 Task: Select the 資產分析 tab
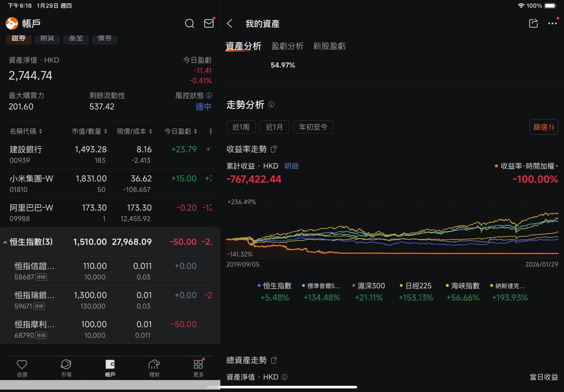244,46
